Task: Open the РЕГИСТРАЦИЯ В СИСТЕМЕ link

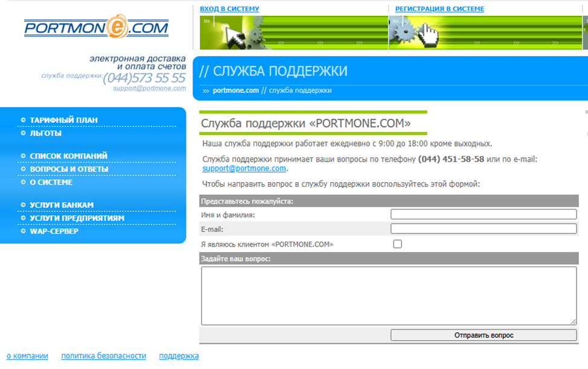Action: coord(439,8)
